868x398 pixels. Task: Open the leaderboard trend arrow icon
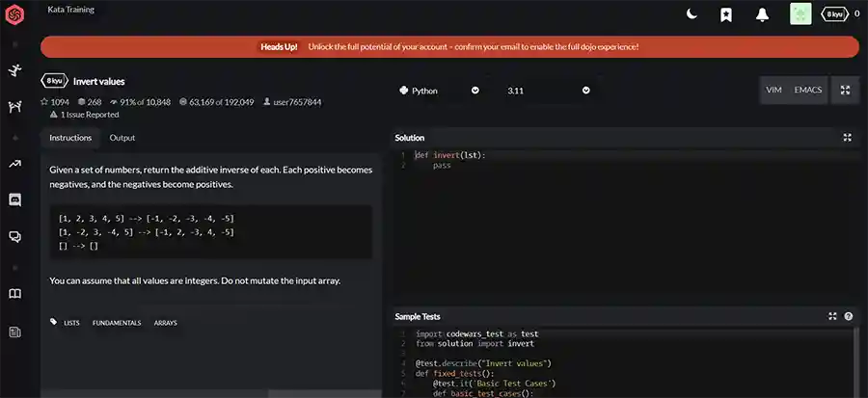pos(14,164)
